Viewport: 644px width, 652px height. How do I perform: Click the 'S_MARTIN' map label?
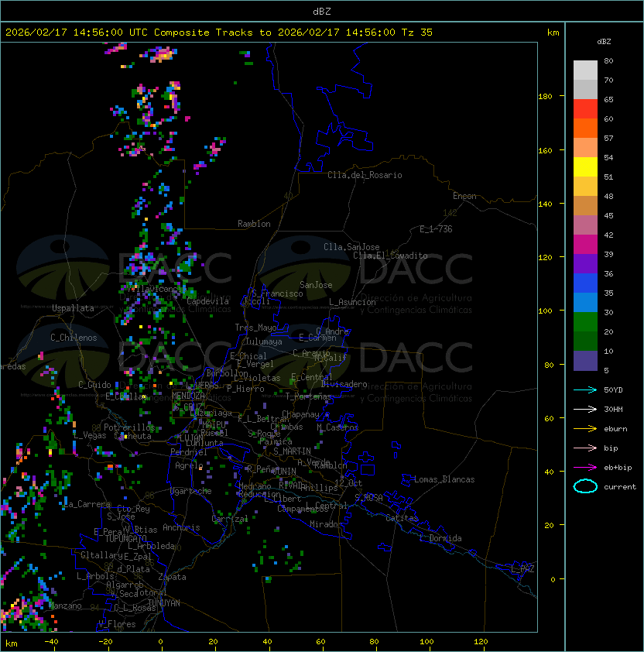coord(292,451)
